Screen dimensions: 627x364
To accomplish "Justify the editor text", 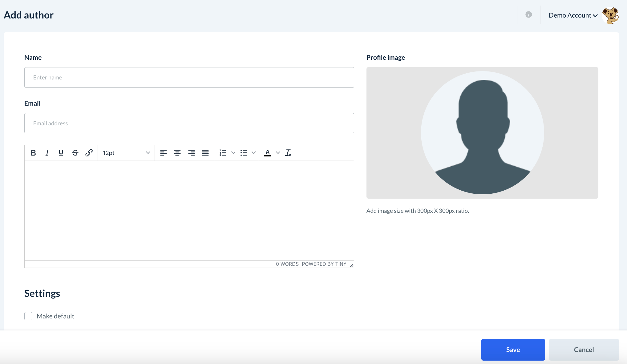I will [x=205, y=153].
